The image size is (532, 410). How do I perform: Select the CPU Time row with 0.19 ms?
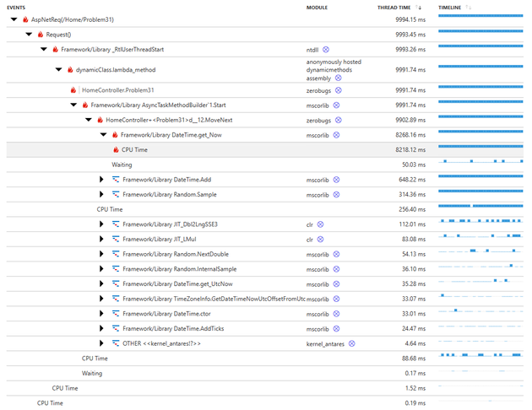264,403
